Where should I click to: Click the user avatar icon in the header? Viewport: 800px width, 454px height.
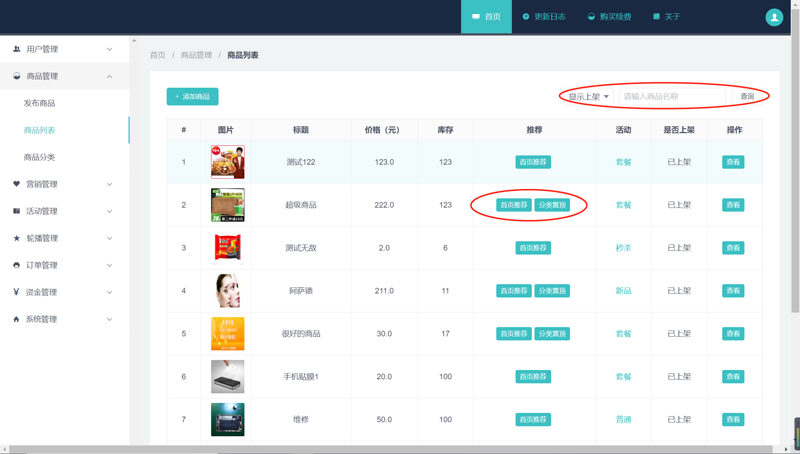pyautogui.click(x=773, y=17)
